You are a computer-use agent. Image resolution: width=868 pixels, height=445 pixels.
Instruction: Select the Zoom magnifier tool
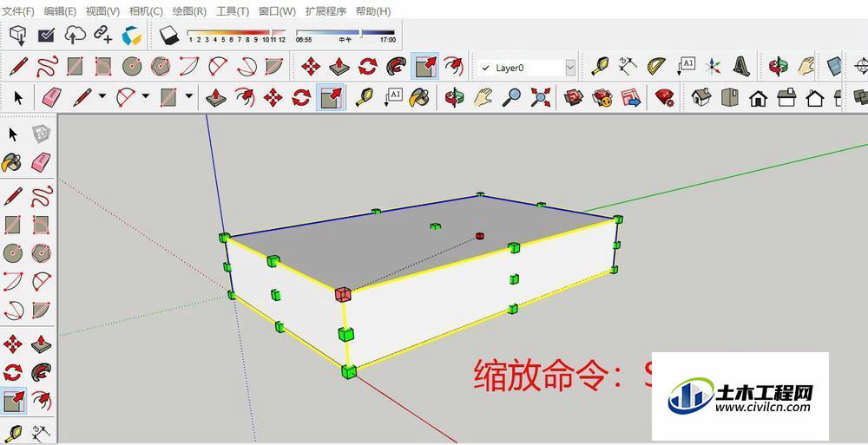click(511, 98)
